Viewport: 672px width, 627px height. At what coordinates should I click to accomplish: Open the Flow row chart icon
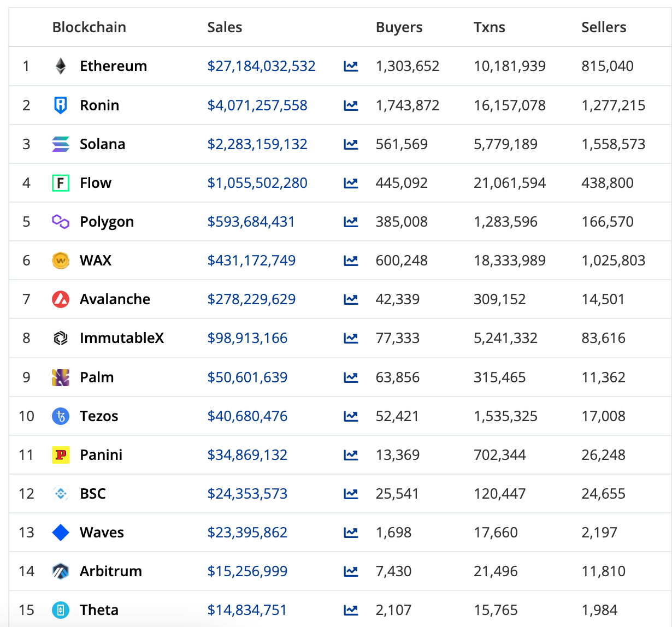tap(351, 183)
